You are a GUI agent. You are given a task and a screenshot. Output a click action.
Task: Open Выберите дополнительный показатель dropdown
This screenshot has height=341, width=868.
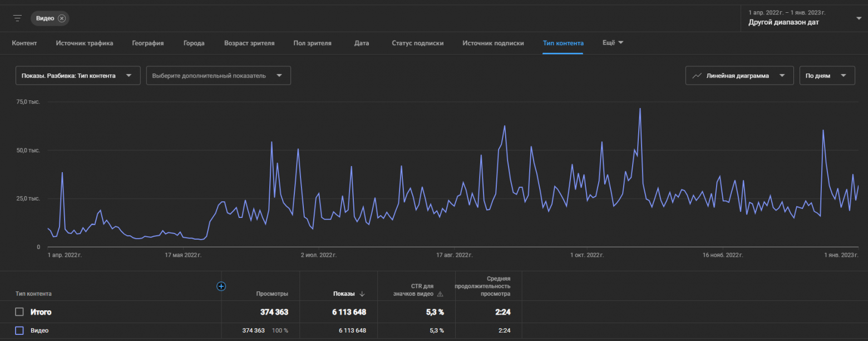[x=219, y=76]
